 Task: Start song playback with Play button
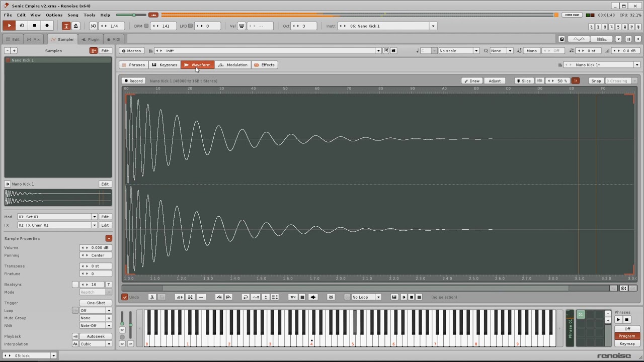pos(9,26)
